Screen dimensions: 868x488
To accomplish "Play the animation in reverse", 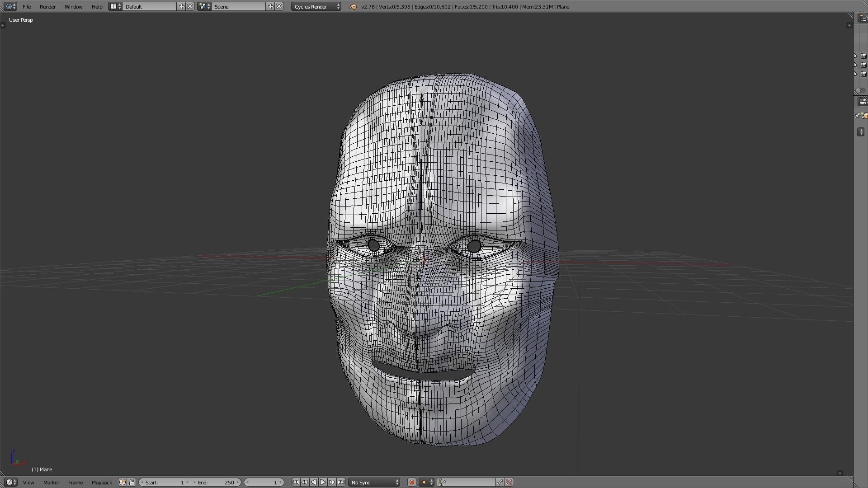I will 314,482.
